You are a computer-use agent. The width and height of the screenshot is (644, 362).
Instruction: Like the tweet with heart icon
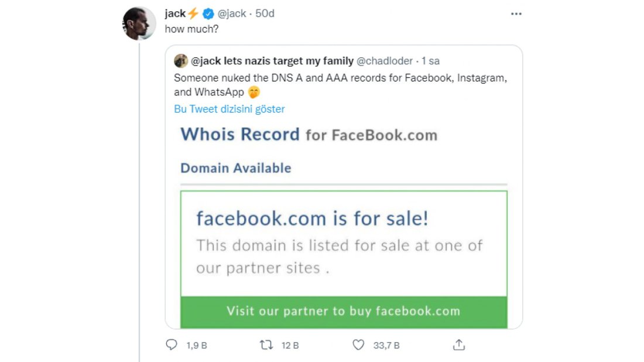coord(358,345)
